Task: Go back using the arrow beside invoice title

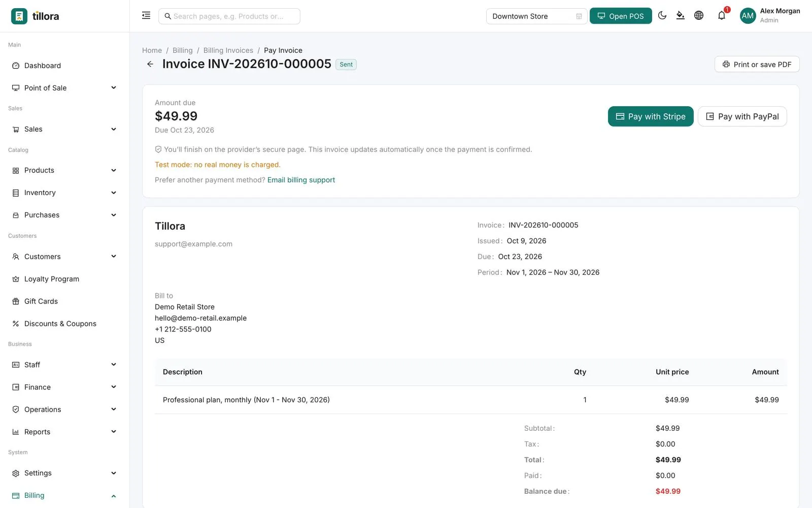Action: coord(150,64)
